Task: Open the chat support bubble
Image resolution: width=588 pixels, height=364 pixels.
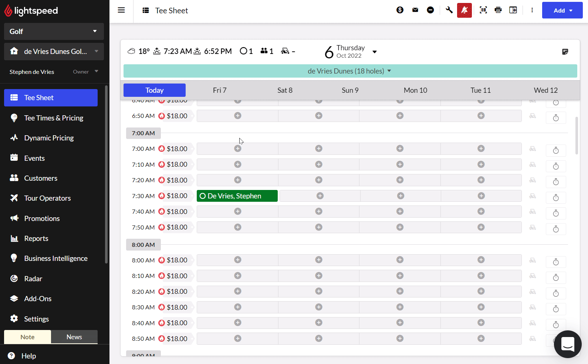Action: click(568, 344)
